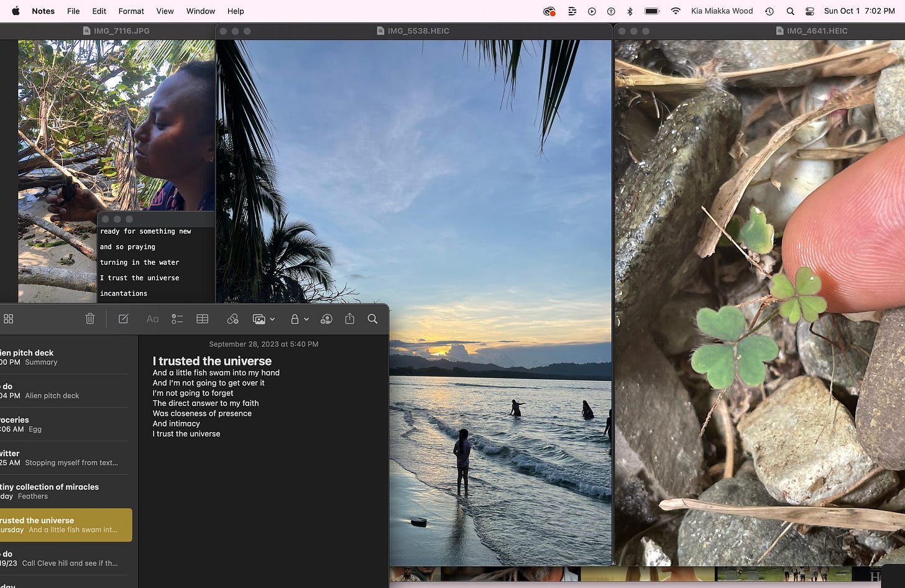This screenshot has width=905, height=588.
Task: Click the clover photo in IMG_4641.HEIC window
Action: coord(760,303)
